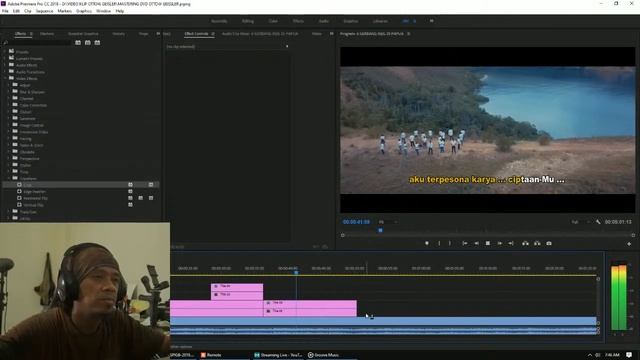
Task: Expand the Audio Effects folder
Action: click(x=5, y=65)
